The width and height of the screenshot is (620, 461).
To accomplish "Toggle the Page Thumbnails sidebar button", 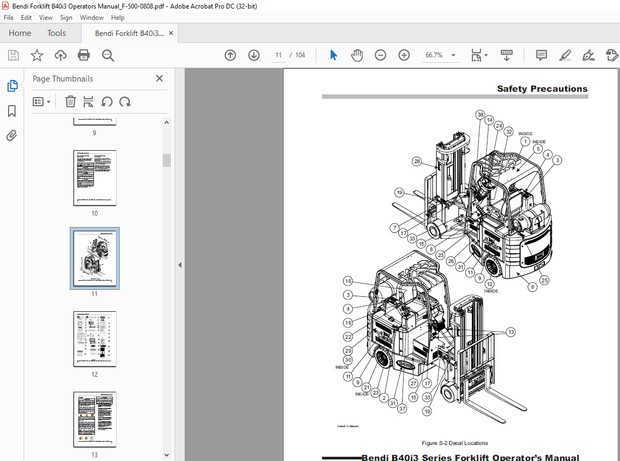I will click(x=12, y=86).
